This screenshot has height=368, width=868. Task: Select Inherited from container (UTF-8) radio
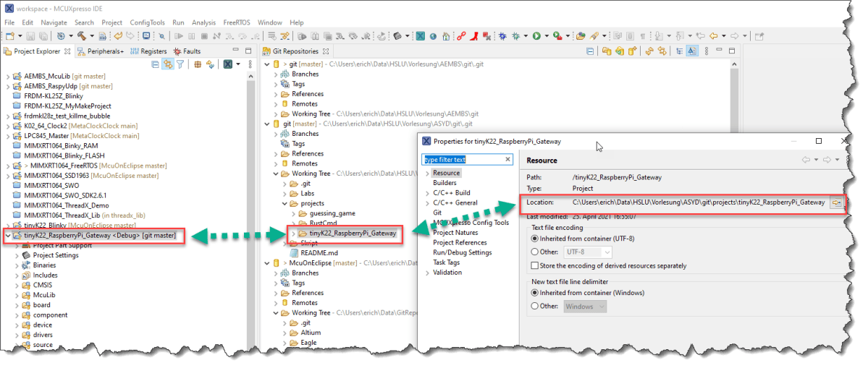pyautogui.click(x=534, y=239)
